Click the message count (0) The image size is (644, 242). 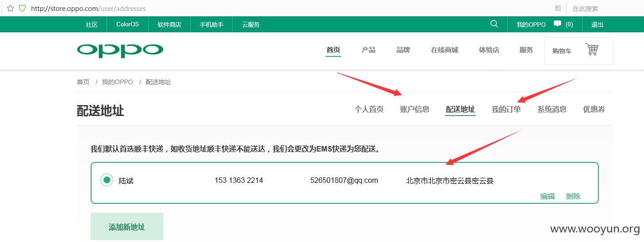coord(569,25)
